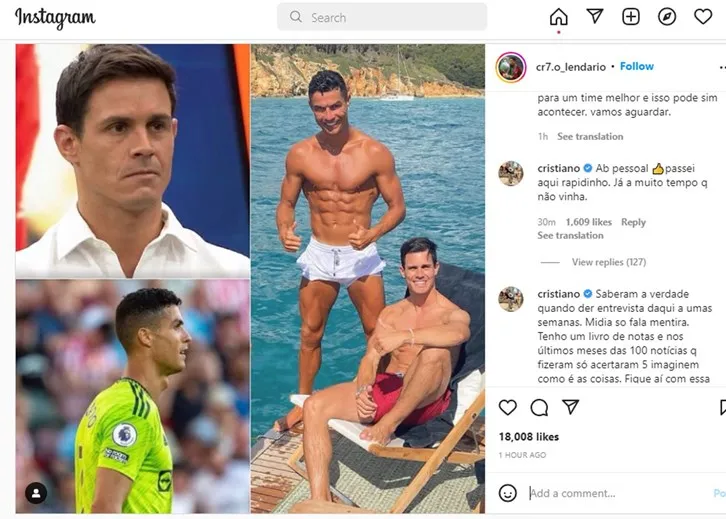Like the post with heart icon
Screen dimensions: 726x519
pos(508,407)
